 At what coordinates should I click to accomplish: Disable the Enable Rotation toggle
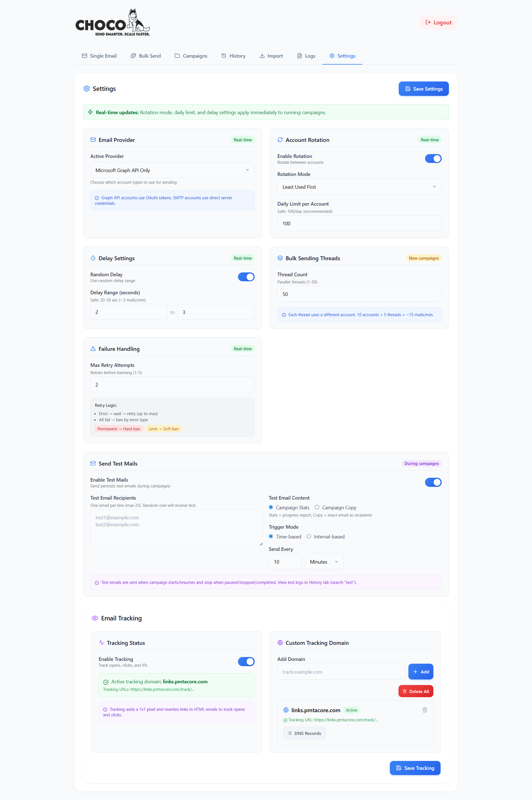click(x=433, y=159)
